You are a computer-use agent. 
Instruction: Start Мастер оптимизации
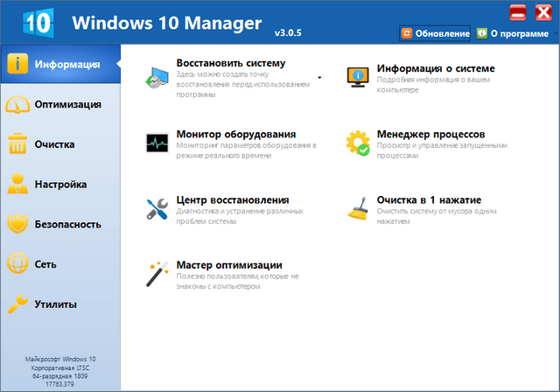pyautogui.click(x=229, y=265)
